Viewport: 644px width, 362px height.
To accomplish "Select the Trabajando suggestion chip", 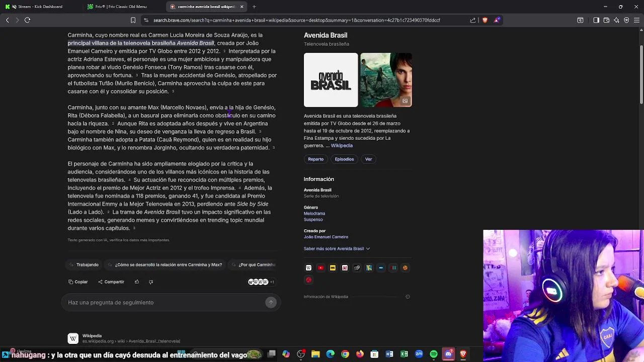I will click(84, 265).
